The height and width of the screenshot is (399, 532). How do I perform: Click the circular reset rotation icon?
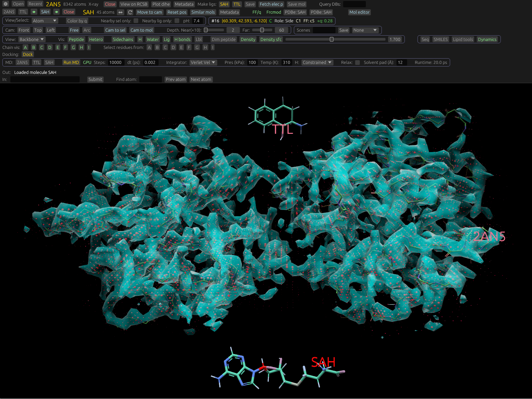click(130, 12)
